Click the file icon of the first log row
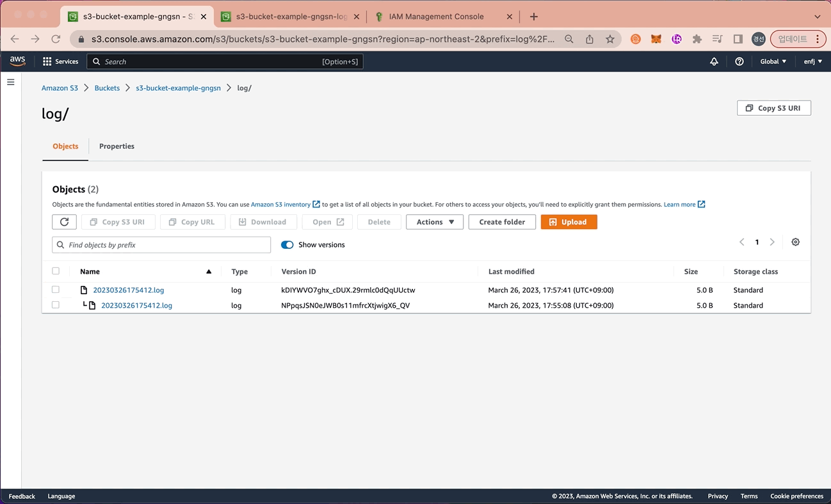This screenshot has width=831, height=504. [84, 290]
